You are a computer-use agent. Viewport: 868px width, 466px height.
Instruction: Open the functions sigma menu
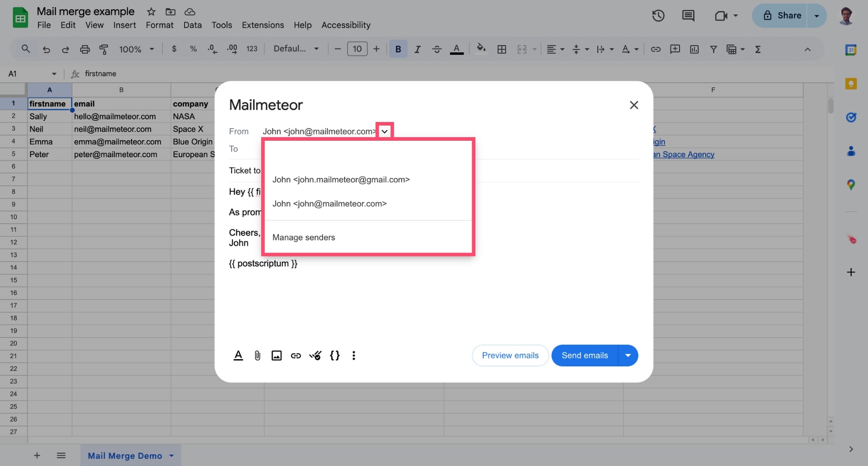[758, 49]
